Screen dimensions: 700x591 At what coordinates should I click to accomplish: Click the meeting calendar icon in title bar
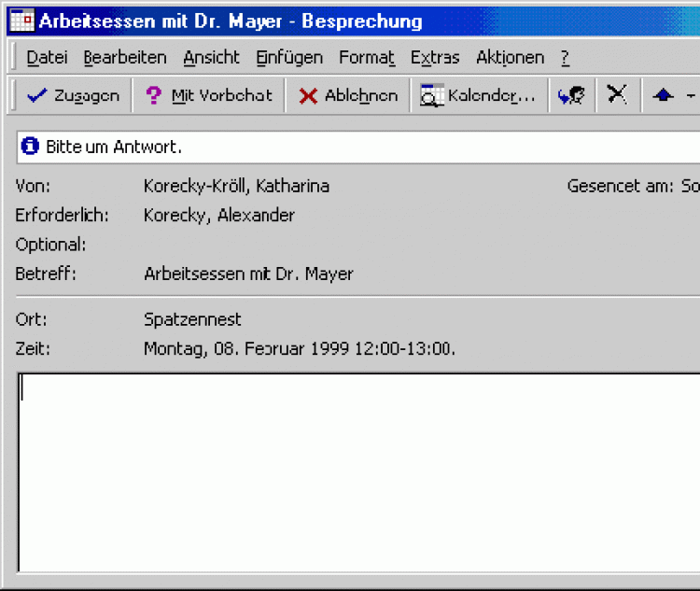pyautogui.click(x=21, y=21)
